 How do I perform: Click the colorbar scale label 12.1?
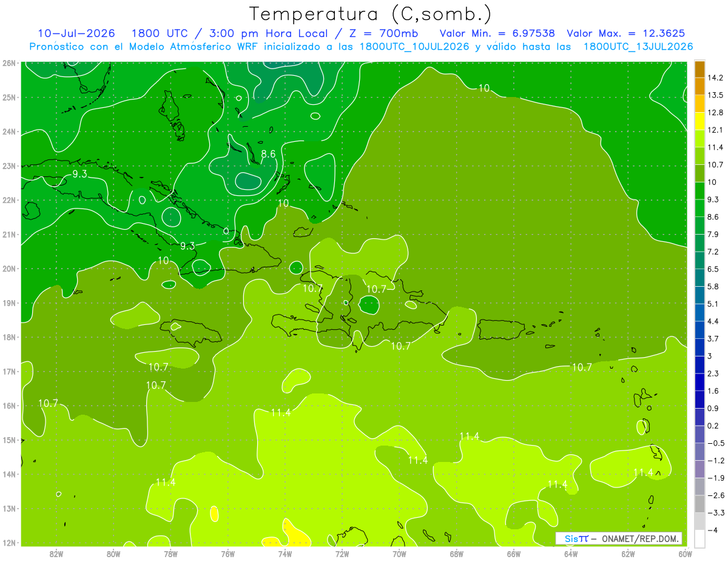(716, 130)
